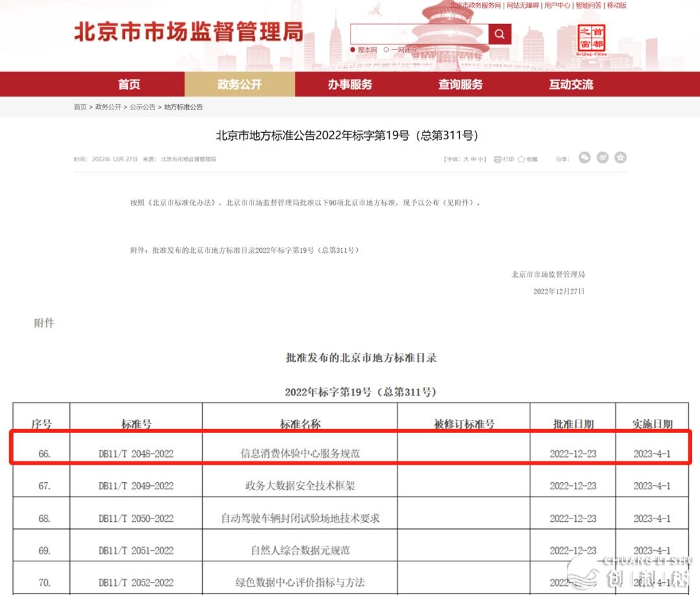The width and height of the screenshot is (700, 595).
Task: Select the 一网通查 radio button
Action: tap(386, 50)
